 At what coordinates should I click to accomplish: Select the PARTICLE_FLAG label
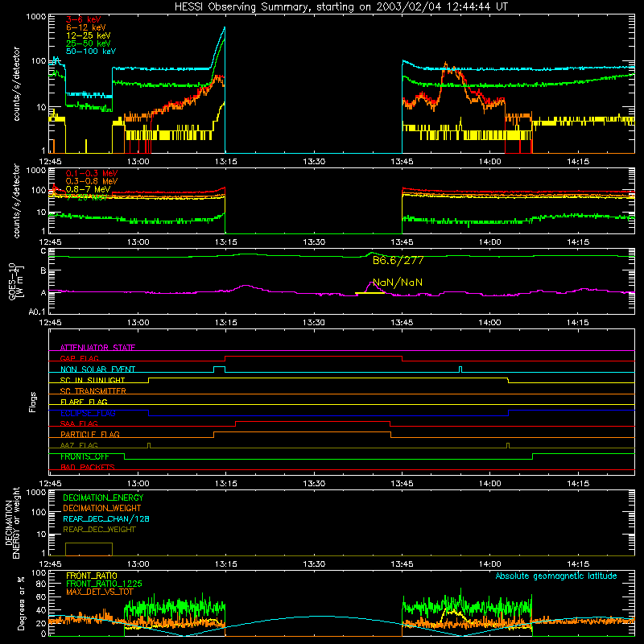point(90,434)
